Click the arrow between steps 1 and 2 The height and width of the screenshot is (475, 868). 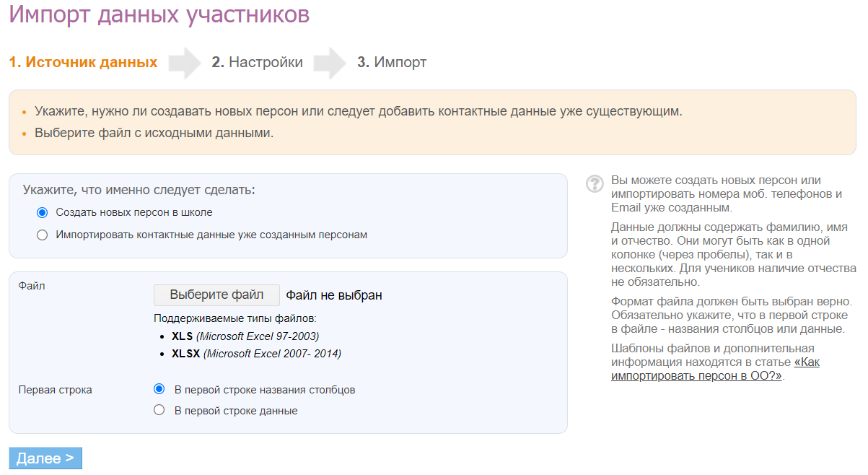pyautogui.click(x=185, y=63)
